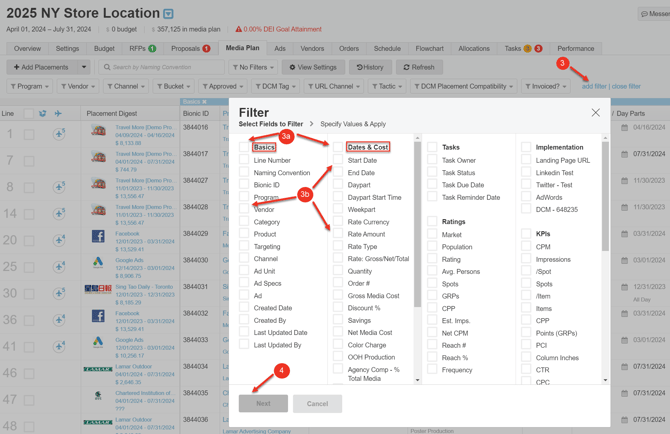Open the Tasks tab
The image size is (670, 434).
click(523, 48)
